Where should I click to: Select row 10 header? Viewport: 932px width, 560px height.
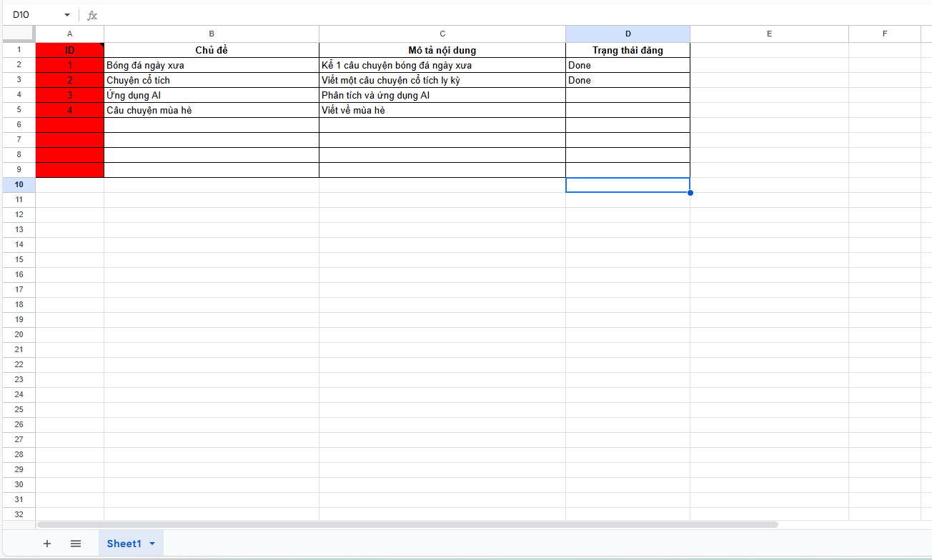click(19, 185)
